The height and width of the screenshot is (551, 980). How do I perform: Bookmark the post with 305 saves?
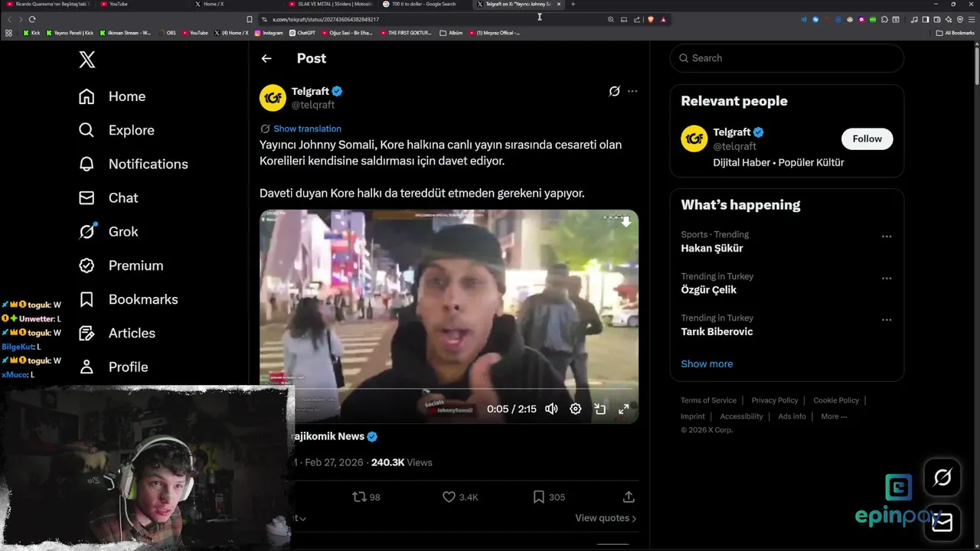pos(539,497)
